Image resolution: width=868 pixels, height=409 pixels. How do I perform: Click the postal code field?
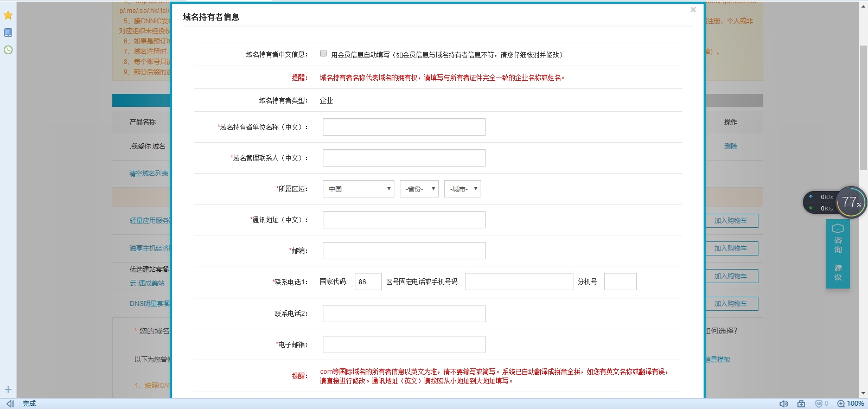(x=404, y=251)
